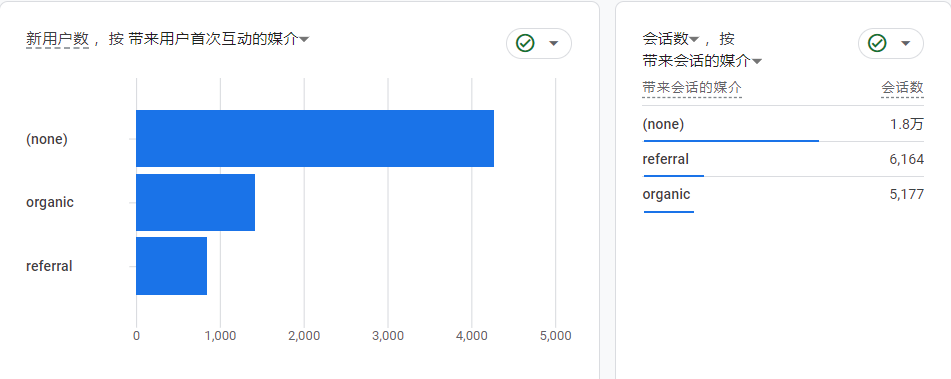Viewport: 951px width, 379px height.
Task: Open the dropdown arrow beside new users checkmark
Action: 553,43
